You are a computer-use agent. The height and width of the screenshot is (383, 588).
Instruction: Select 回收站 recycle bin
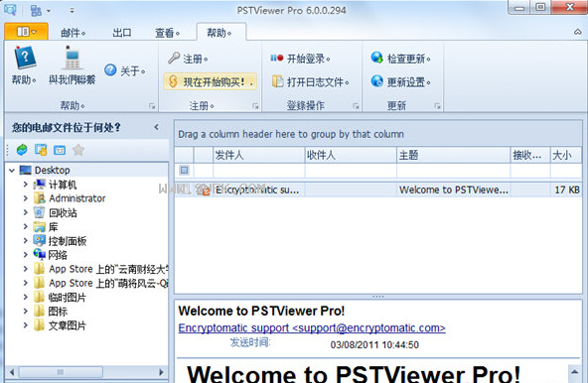(x=63, y=212)
